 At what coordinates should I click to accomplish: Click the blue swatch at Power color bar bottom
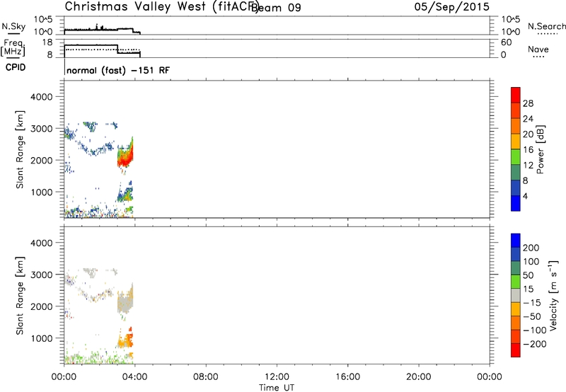click(516, 203)
